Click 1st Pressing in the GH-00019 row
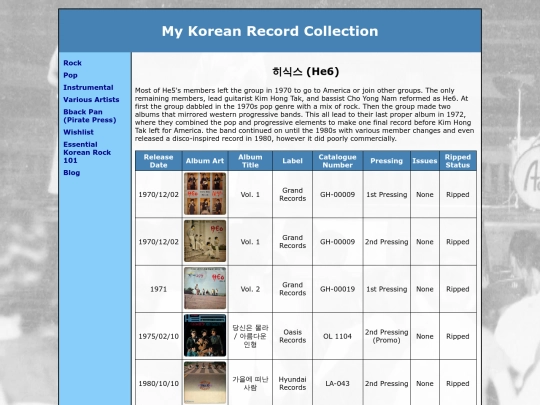 point(386,289)
